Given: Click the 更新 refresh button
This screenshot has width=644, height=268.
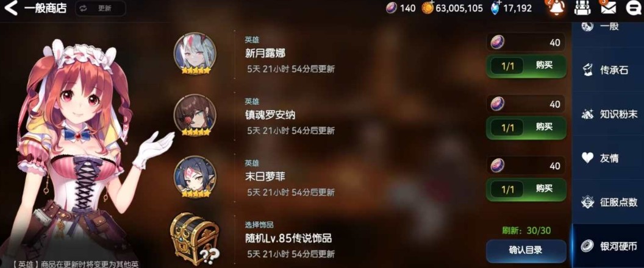Looking at the screenshot, I should click(100, 9).
